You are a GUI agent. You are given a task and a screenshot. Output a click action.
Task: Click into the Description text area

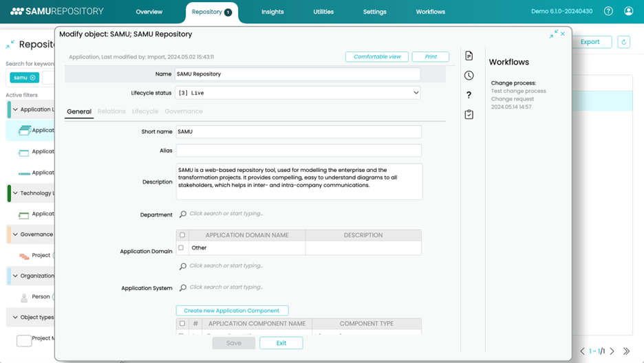(x=299, y=181)
